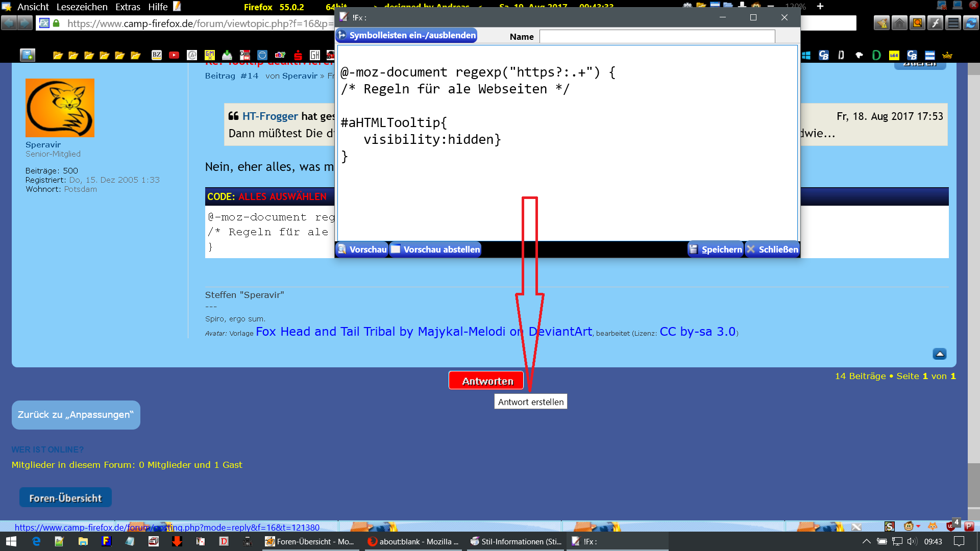Click the style Name input field

[657, 37]
